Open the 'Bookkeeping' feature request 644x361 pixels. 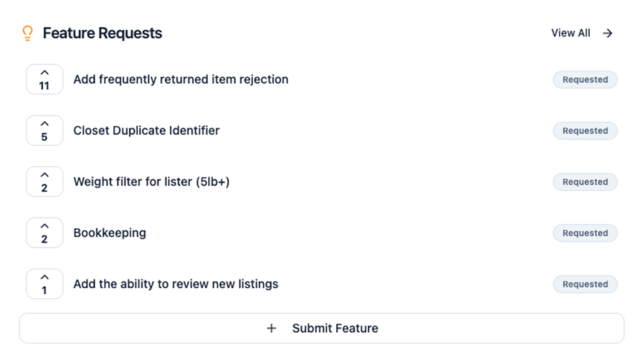tap(110, 233)
